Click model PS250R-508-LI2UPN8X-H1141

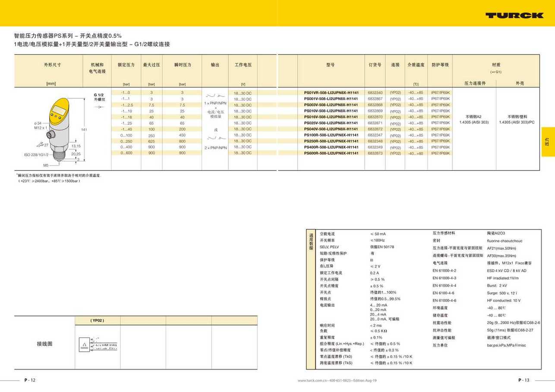coord(331,141)
